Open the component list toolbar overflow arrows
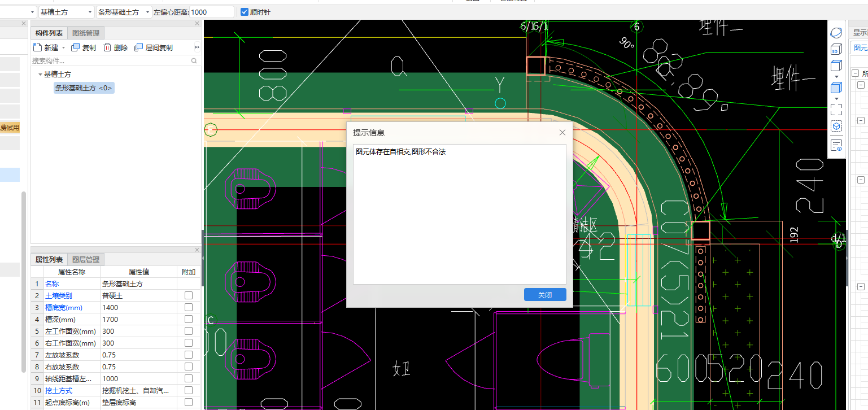 [197, 47]
